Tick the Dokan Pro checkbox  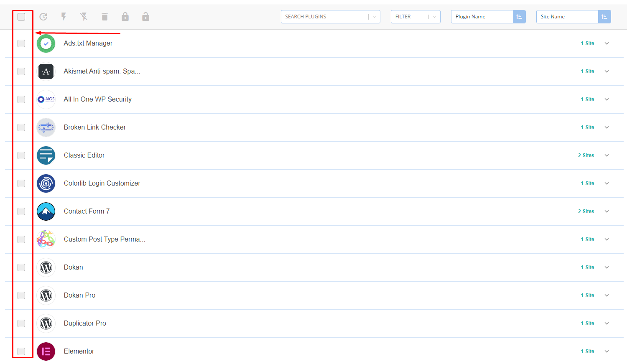[21, 295]
